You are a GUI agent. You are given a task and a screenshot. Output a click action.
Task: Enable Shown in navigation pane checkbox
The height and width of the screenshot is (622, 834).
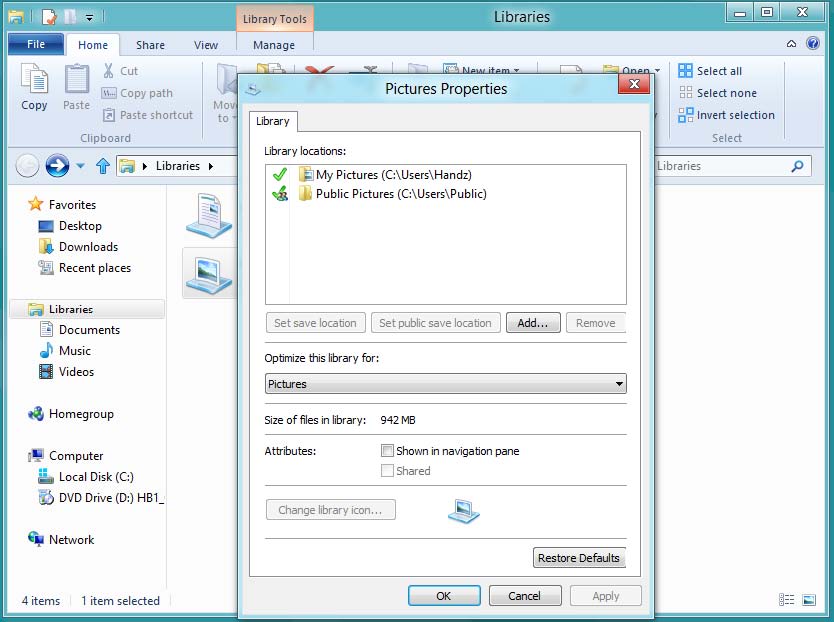[388, 451]
